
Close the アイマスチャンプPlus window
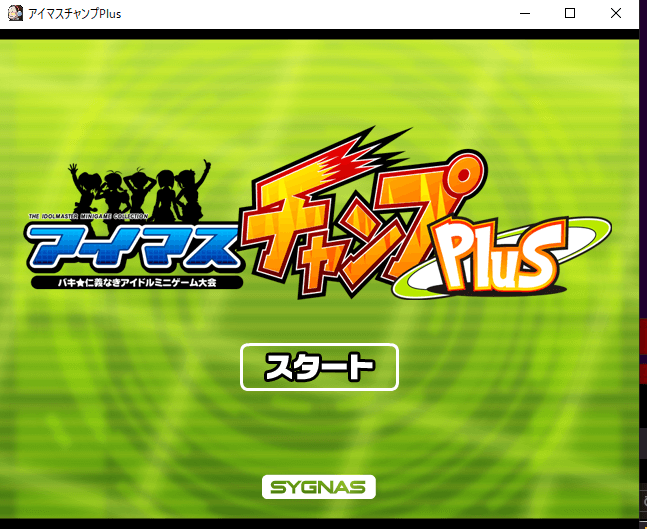coord(617,13)
